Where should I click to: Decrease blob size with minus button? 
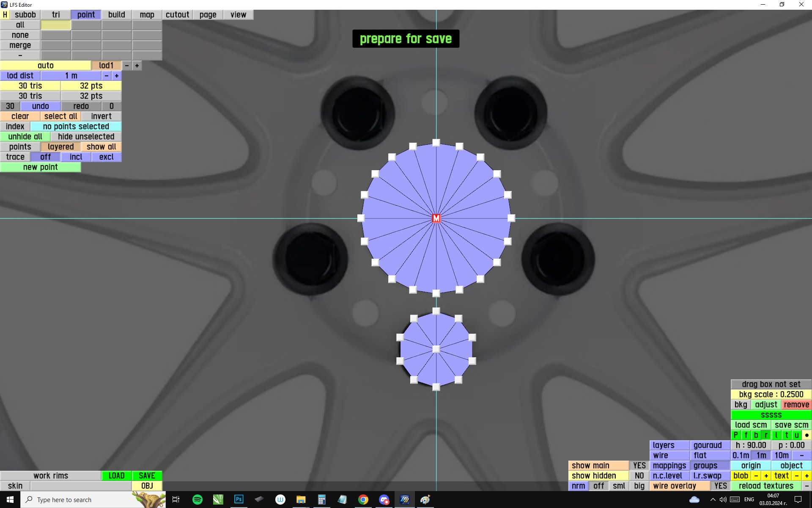(756, 475)
